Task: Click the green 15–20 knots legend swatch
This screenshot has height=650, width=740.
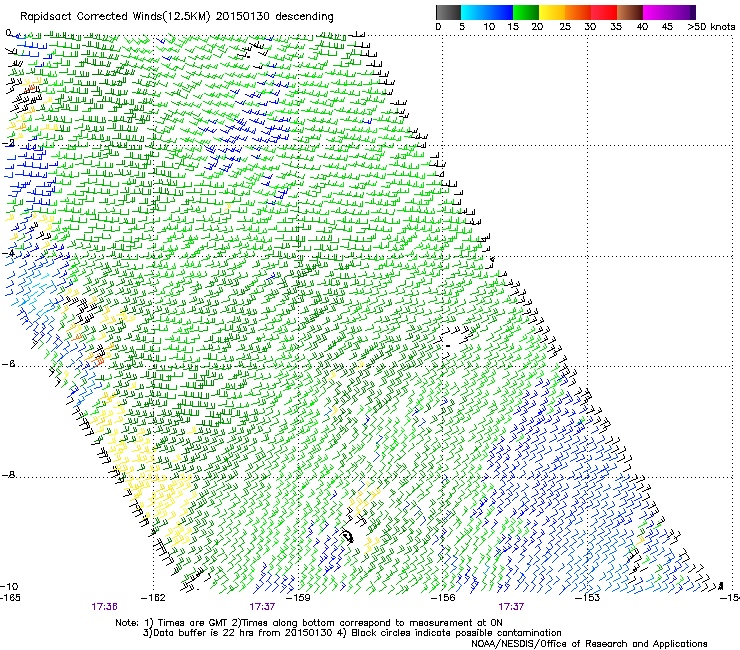Action: tap(526, 12)
